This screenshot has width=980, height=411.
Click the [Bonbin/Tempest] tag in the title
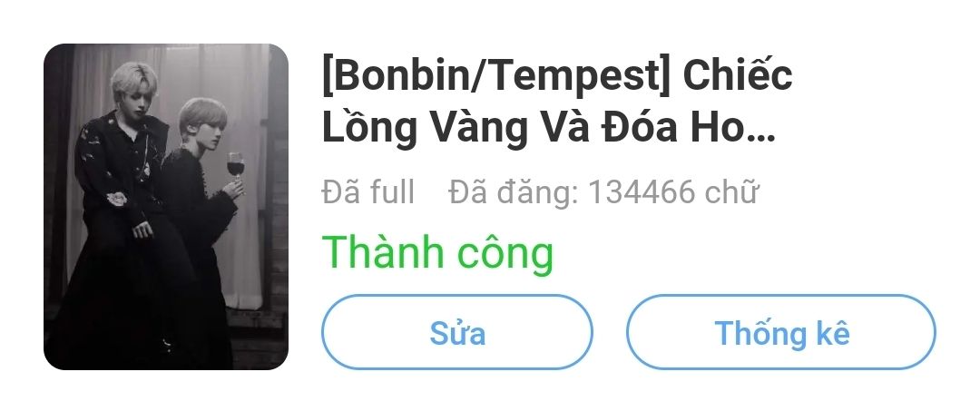click(496, 77)
